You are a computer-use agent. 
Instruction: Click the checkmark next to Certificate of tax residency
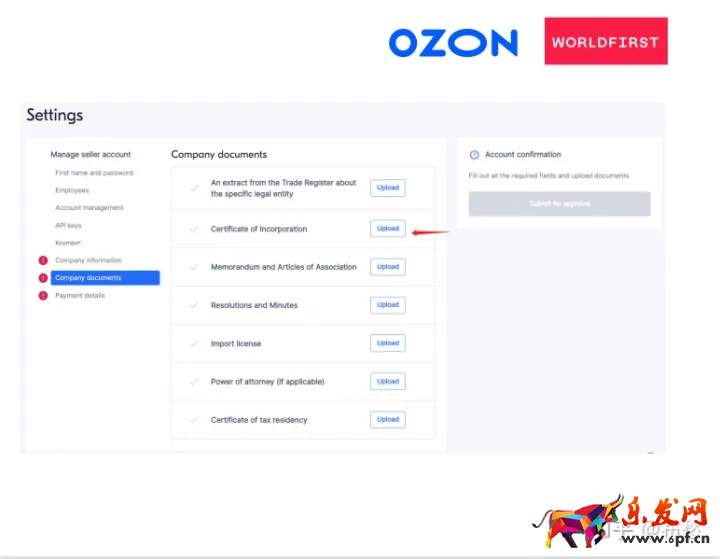[x=194, y=420]
